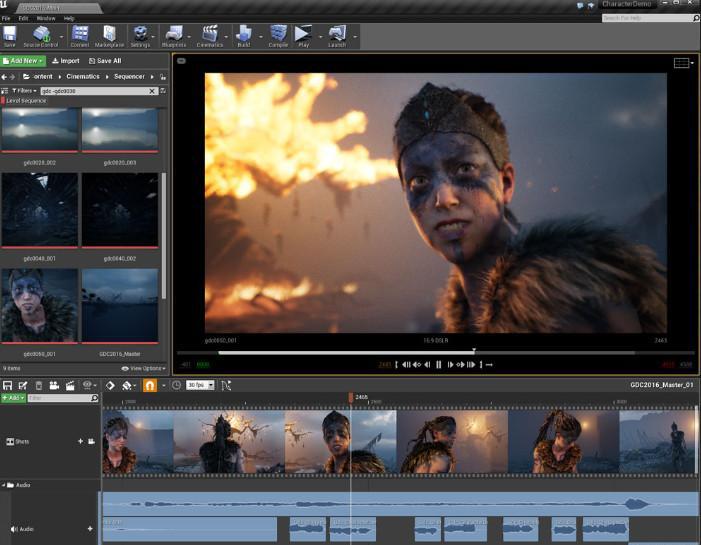Click the Sequencer key diamond icon
The image size is (701, 545).
[x=110, y=385]
